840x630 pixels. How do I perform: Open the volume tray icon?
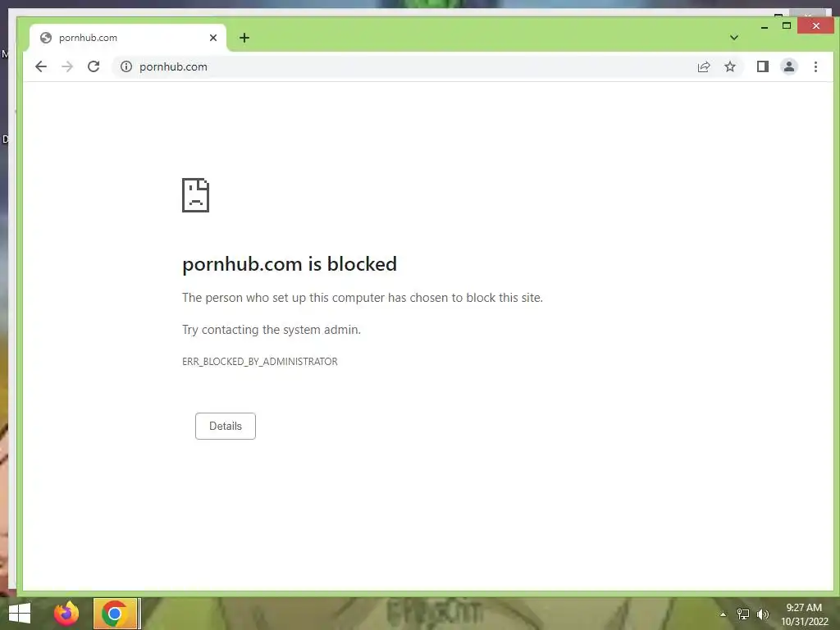pos(763,614)
